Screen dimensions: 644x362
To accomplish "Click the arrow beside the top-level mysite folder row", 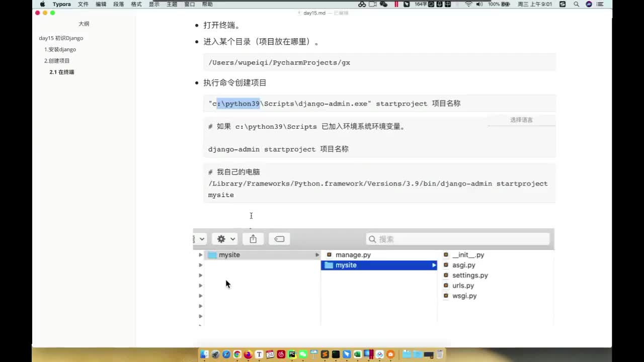I will [317, 255].
